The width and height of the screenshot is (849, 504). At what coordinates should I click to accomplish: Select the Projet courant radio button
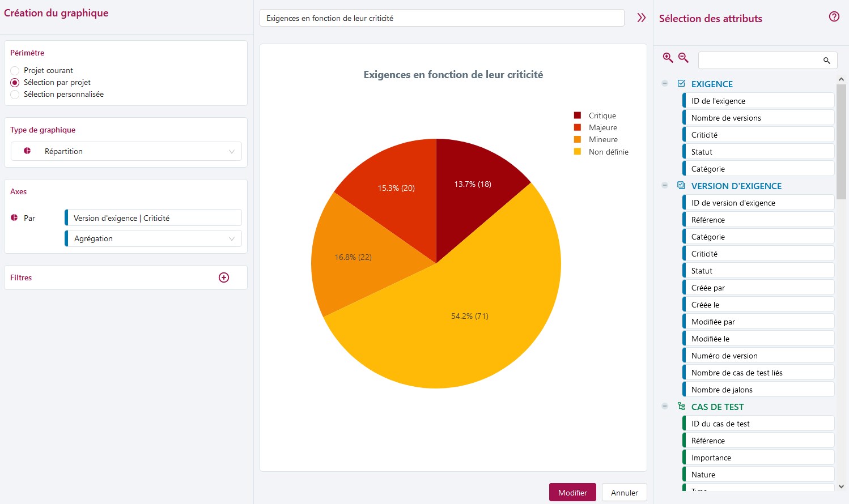tap(15, 71)
